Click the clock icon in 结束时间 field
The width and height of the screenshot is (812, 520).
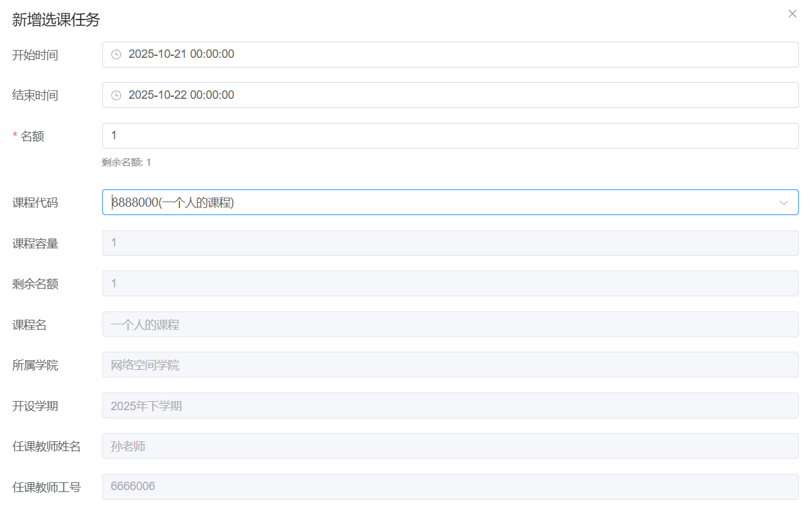coord(116,96)
